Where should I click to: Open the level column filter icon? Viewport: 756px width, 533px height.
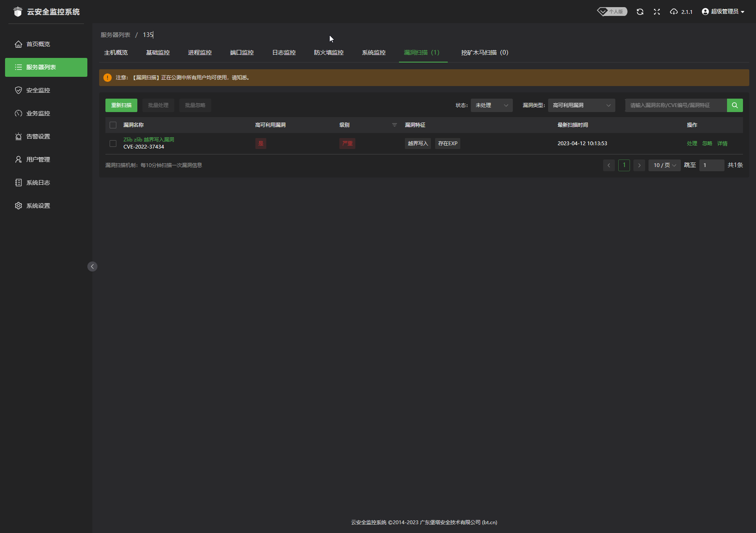pos(394,125)
